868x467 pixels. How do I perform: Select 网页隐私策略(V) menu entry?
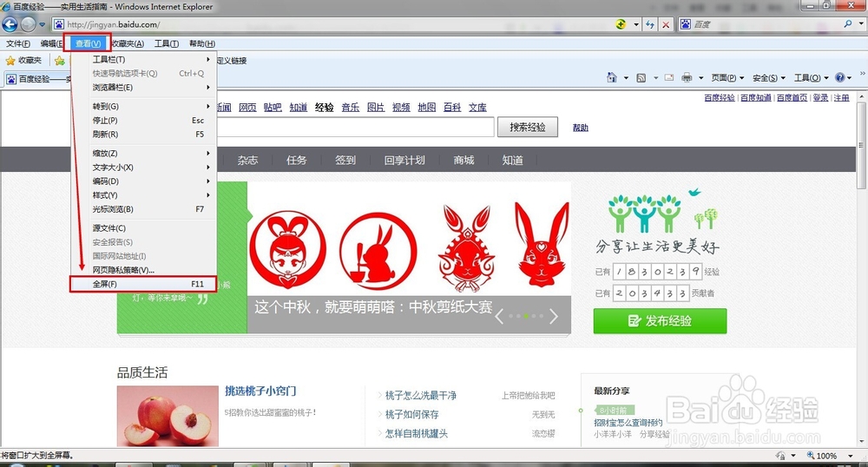click(143, 270)
